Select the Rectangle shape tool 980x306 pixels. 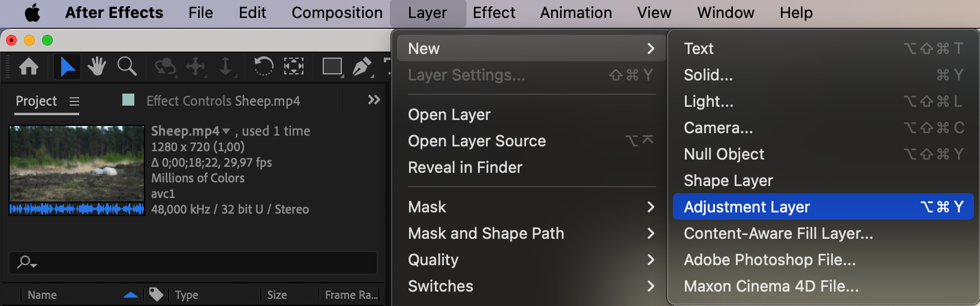pos(332,66)
